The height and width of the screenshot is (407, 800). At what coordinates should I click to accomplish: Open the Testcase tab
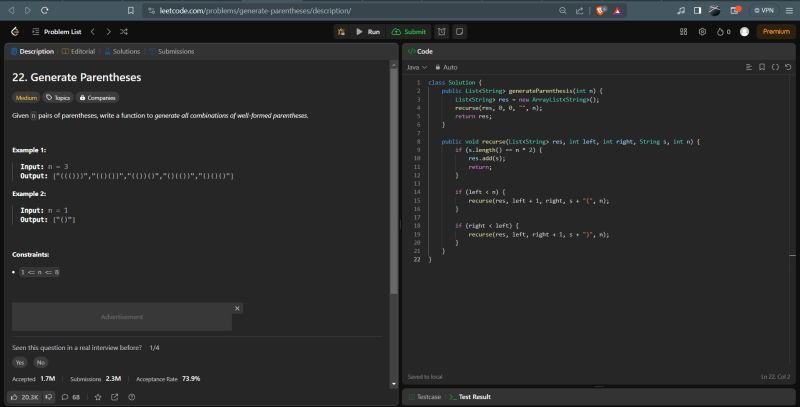tap(424, 397)
